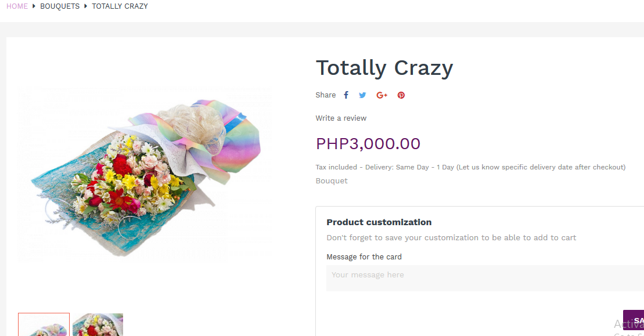Image resolution: width=644 pixels, height=336 pixels.
Task: Click the Product customization heading
Action: 379,222
